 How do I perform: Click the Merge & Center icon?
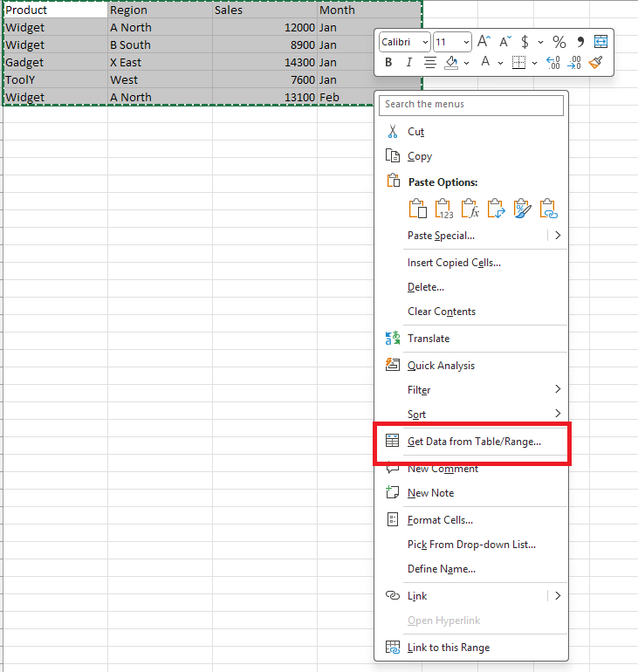[600, 42]
